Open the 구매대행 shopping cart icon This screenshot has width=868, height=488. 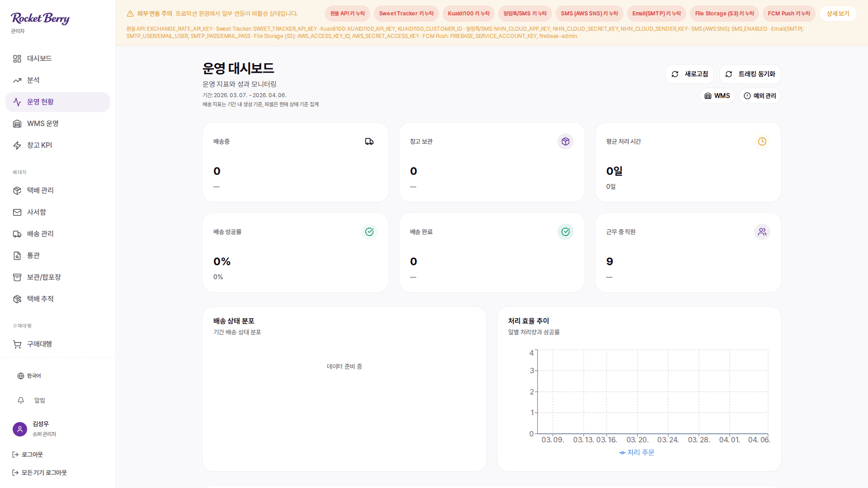17,344
